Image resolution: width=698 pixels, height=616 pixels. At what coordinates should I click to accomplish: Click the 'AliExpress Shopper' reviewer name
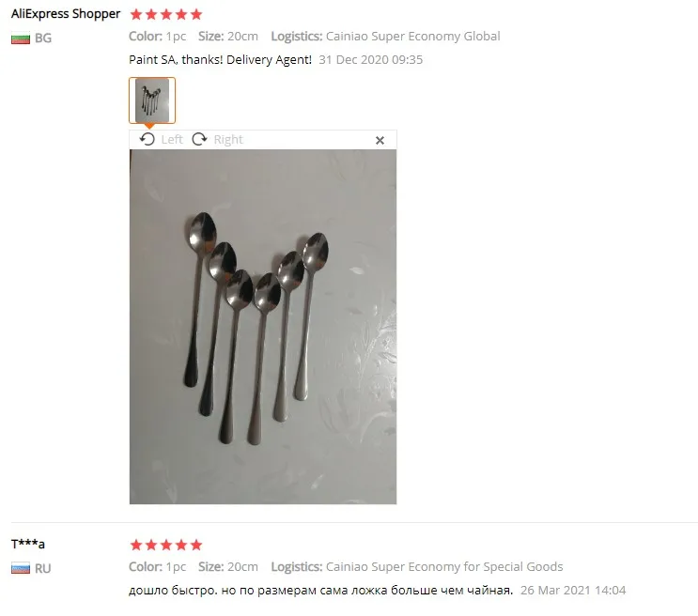point(66,14)
